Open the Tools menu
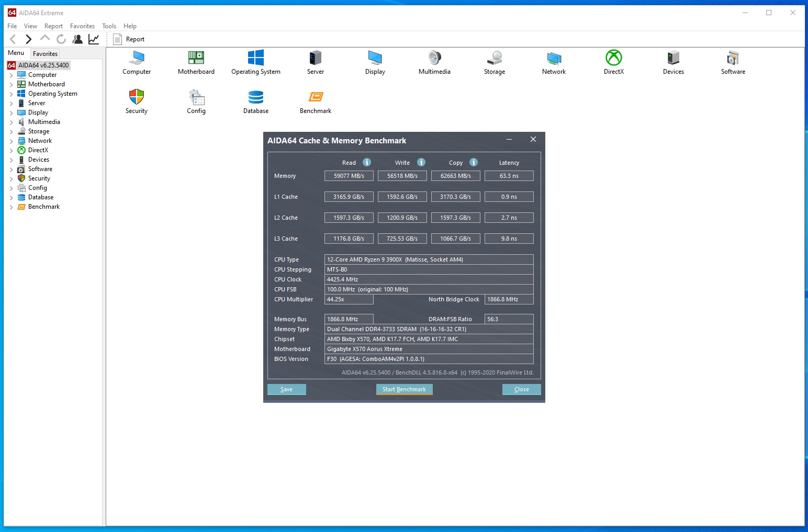The width and height of the screenshot is (808, 532). tap(109, 26)
